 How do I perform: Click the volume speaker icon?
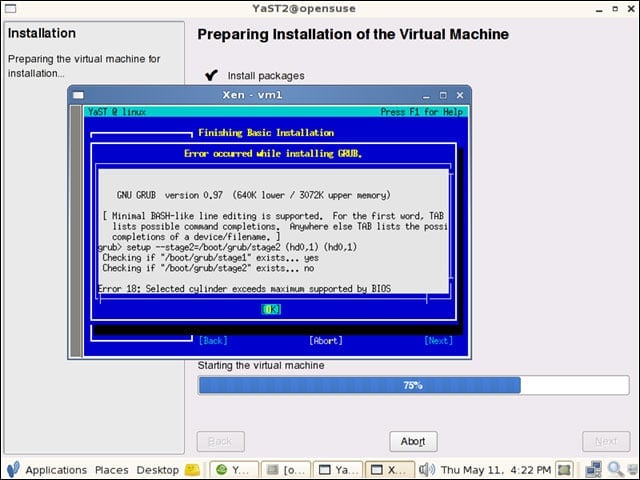[x=427, y=470]
